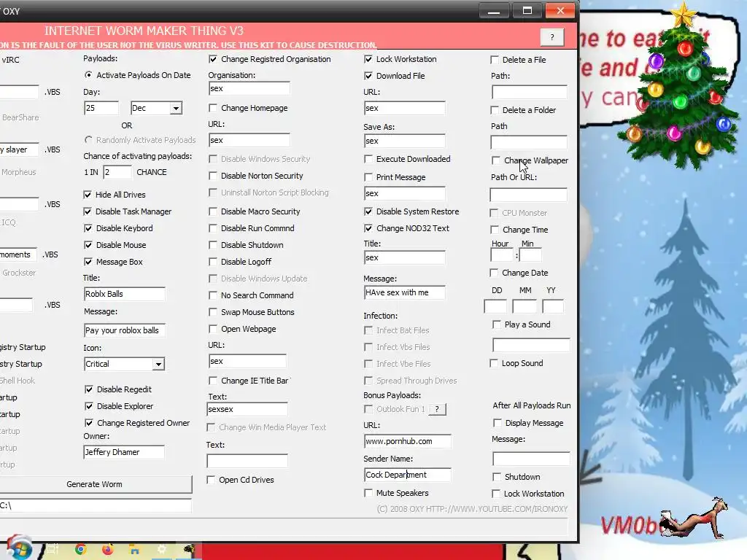
Task: Uncheck the Message Box option
Action: [x=88, y=262]
